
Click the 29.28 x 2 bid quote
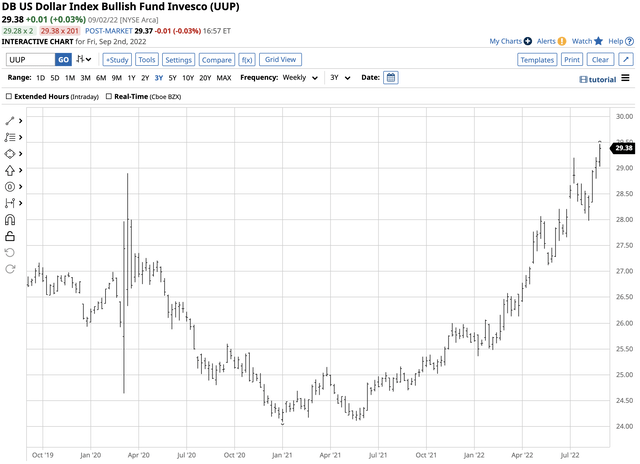point(18,31)
